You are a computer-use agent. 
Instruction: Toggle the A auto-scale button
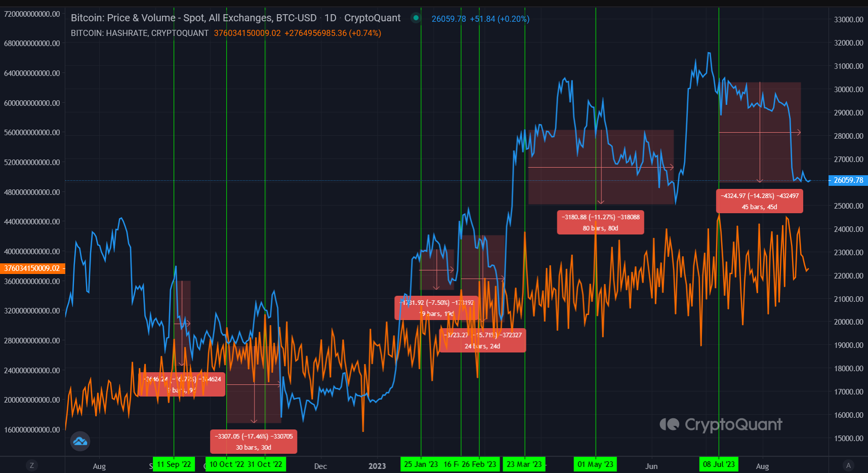pyautogui.click(x=849, y=465)
